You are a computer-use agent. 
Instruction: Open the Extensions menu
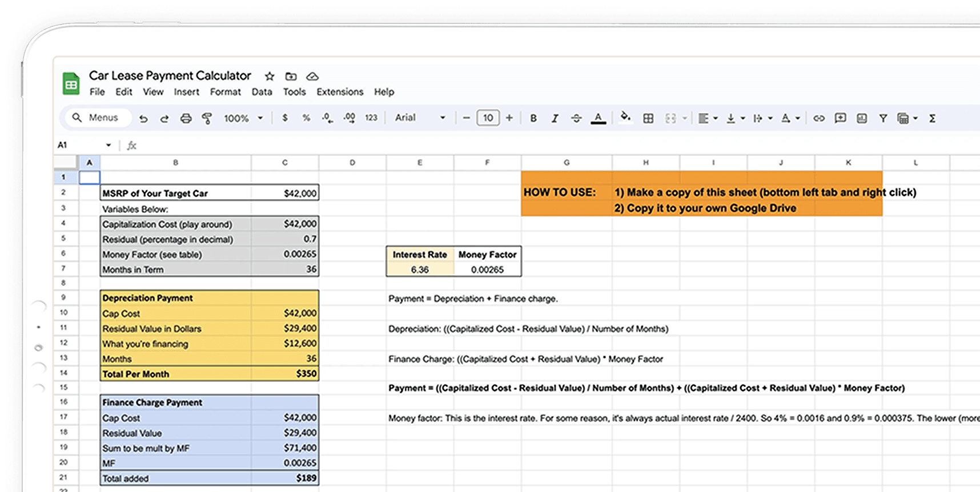point(340,92)
